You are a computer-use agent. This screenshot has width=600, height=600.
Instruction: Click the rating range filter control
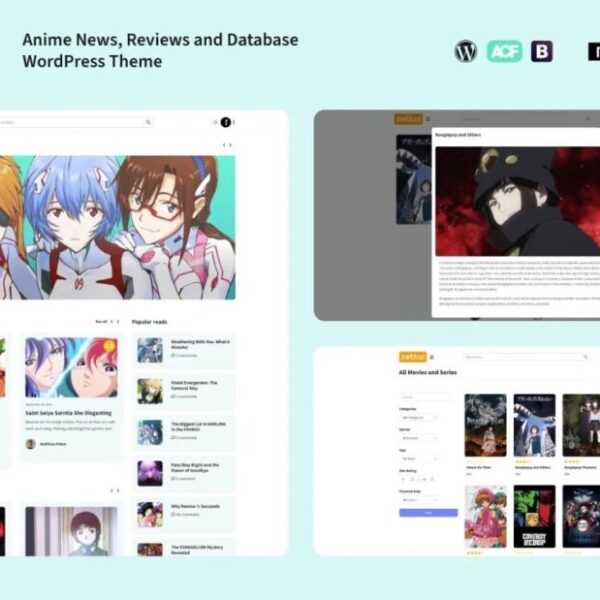tap(417, 479)
